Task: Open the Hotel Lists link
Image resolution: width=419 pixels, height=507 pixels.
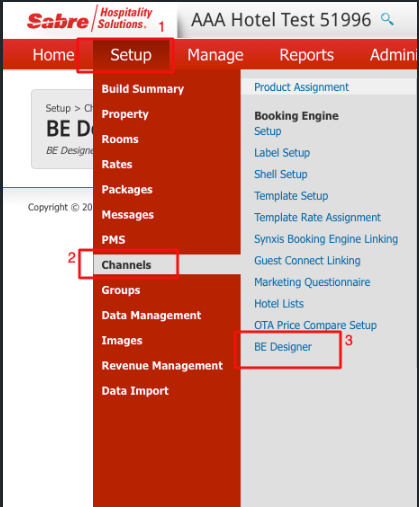Action: 279,304
